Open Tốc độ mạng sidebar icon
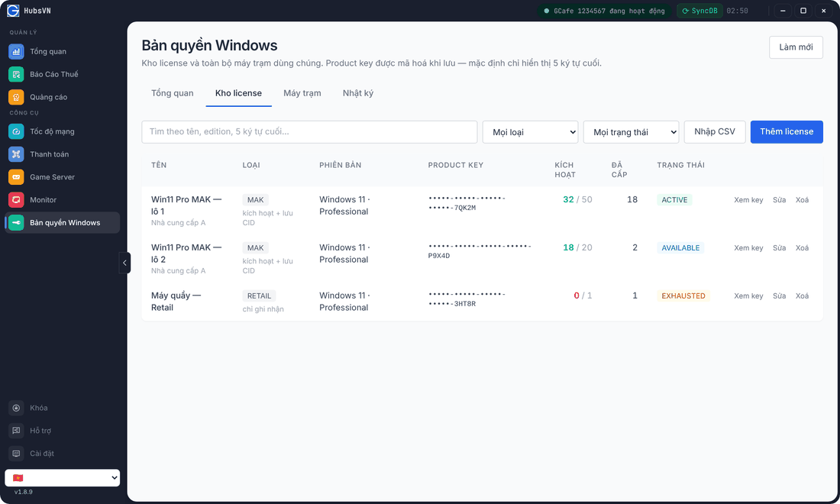 (16, 131)
